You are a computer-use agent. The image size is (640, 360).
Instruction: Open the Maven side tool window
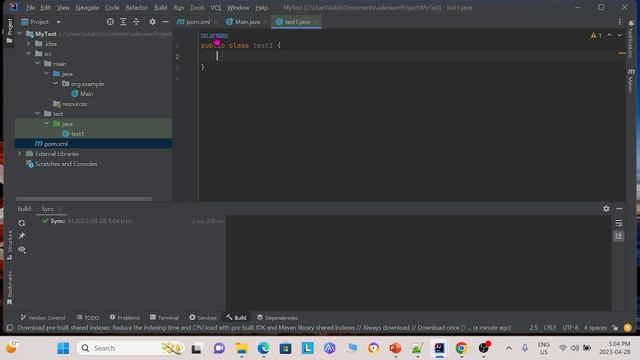coord(631,80)
